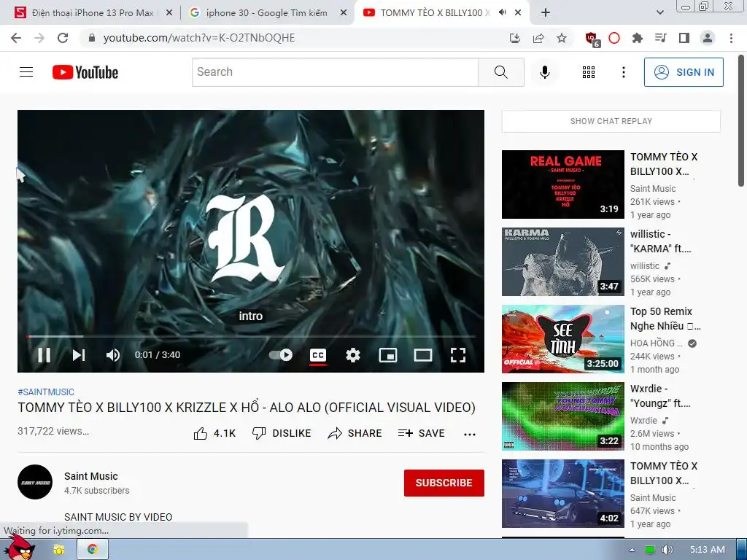This screenshot has height=560, width=747.
Task: Click Angry Birds start button
Action: (21, 548)
